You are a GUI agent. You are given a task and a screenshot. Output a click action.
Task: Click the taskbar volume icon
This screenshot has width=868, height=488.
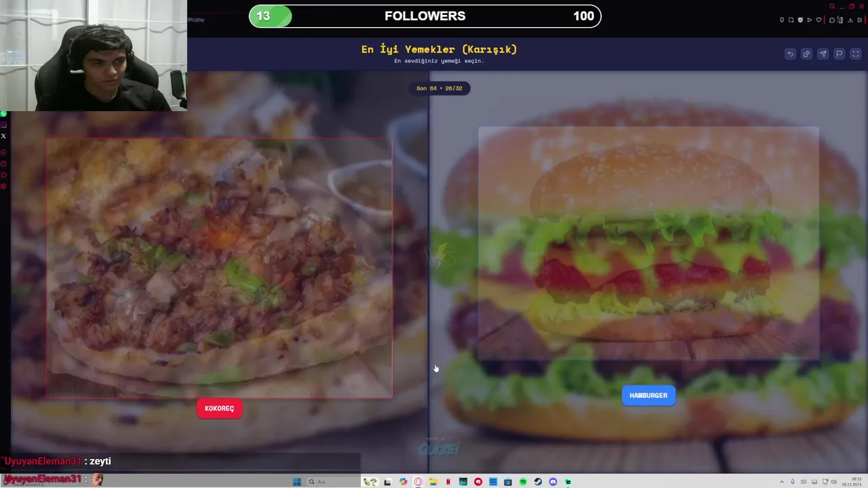(833, 482)
